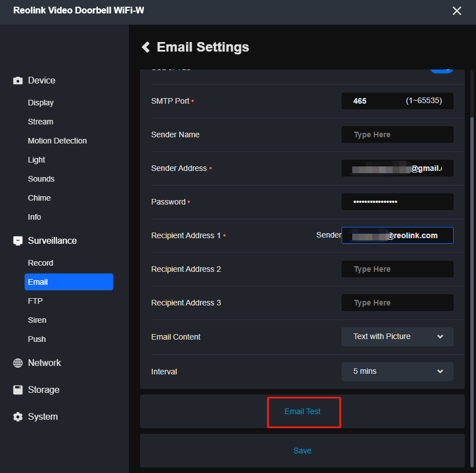Click the Sender link beside Recipient Address 1
Image resolution: width=476 pixels, height=473 pixels.
(329, 235)
